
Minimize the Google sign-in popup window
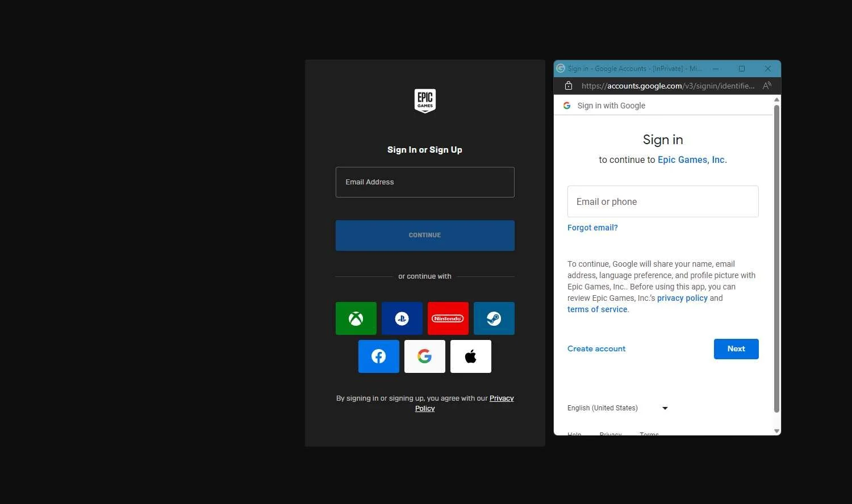[716, 69]
